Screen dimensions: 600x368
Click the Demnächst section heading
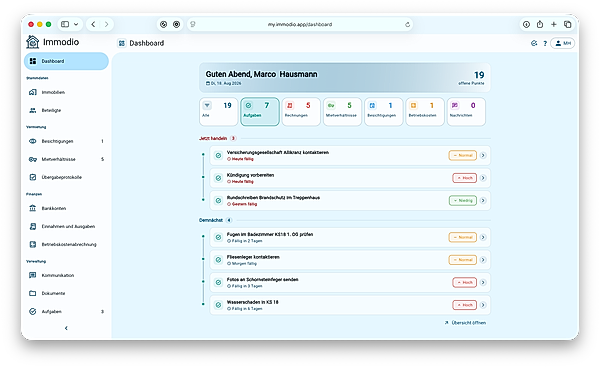[x=211, y=220]
